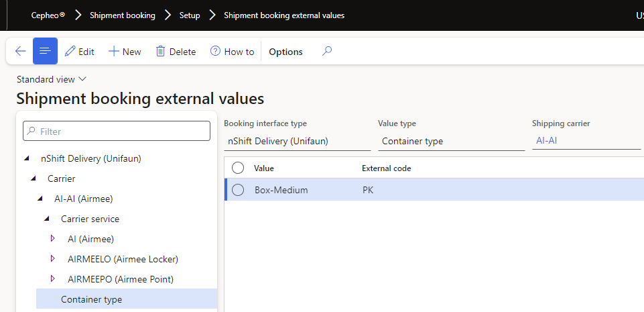
Task: Expand the AI (Airmee) carrier service node
Action: [53, 239]
